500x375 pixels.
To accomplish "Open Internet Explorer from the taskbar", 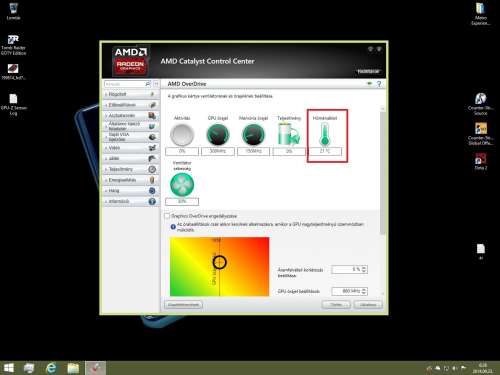I will click(x=51, y=368).
